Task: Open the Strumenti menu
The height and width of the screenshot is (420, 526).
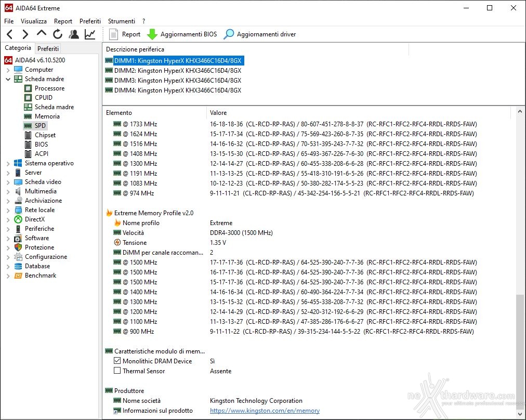Action: 122,21
